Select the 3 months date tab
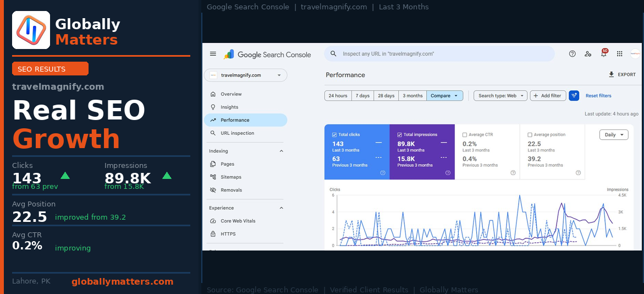 click(x=412, y=95)
